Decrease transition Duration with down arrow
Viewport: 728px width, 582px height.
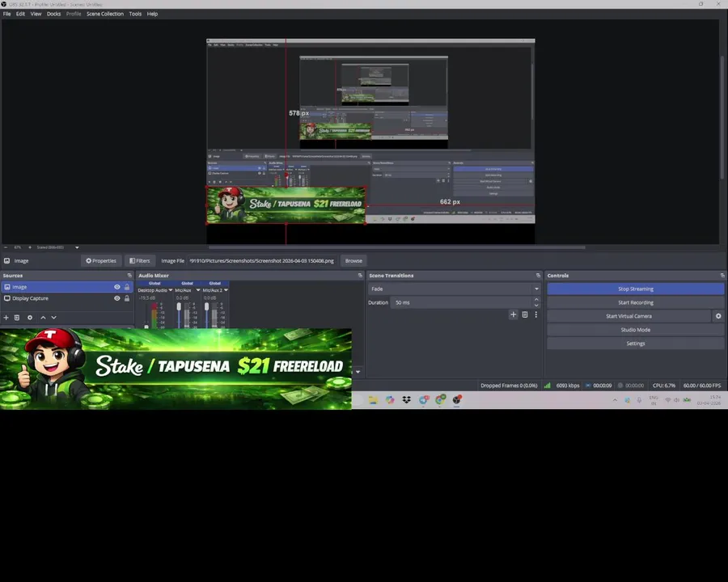pos(536,306)
